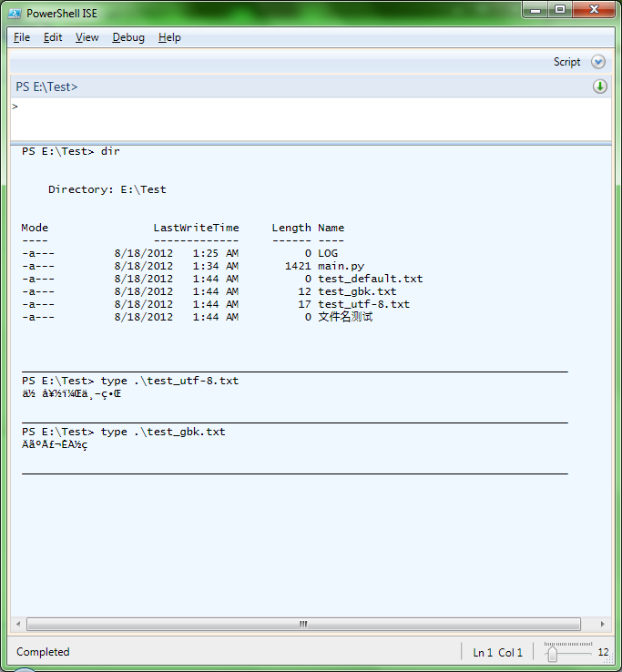Click the garbled utf-8 output text

[72, 394]
